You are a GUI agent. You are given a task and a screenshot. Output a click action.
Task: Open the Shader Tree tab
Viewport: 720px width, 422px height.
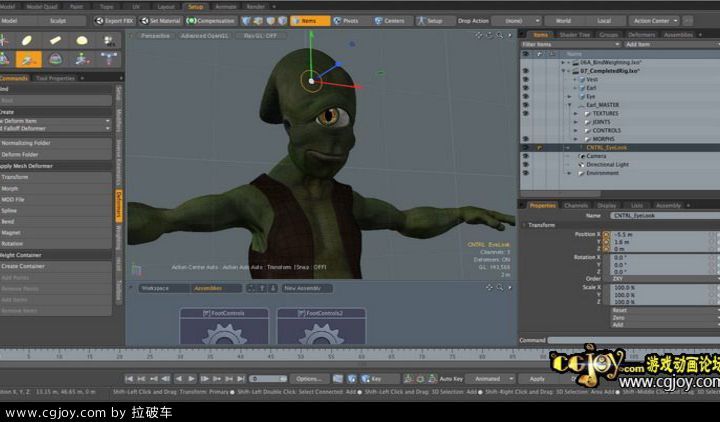[x=574, y=35]
